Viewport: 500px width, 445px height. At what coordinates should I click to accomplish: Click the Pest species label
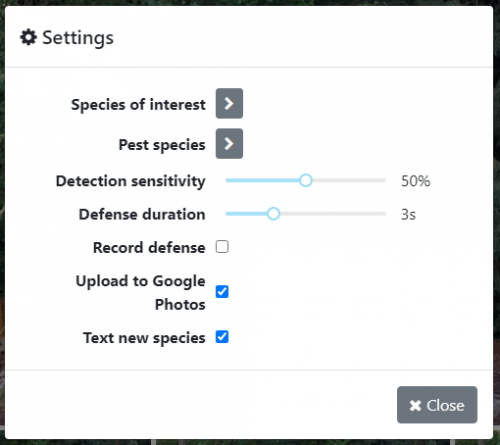click(x=162, y=145)
